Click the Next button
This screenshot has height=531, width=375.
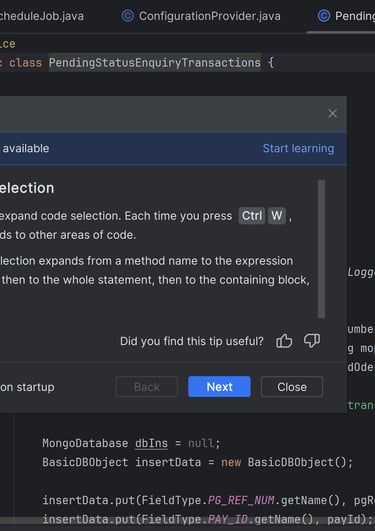tap(219, 387)
